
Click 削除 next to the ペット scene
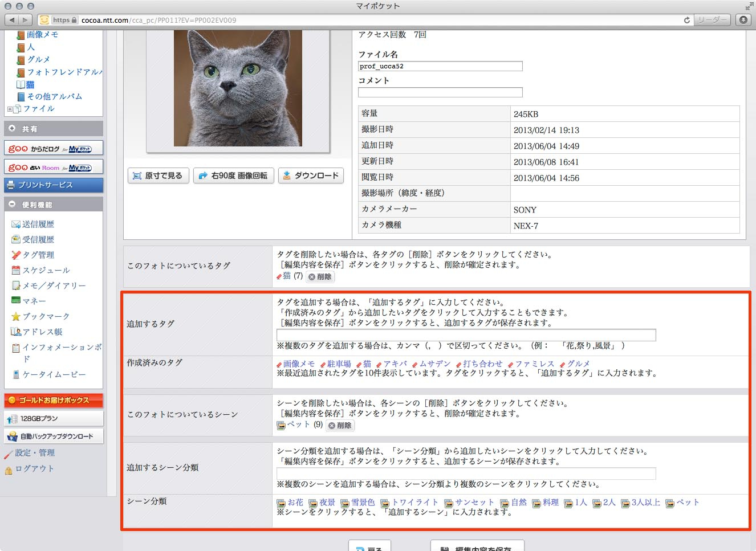340,425
